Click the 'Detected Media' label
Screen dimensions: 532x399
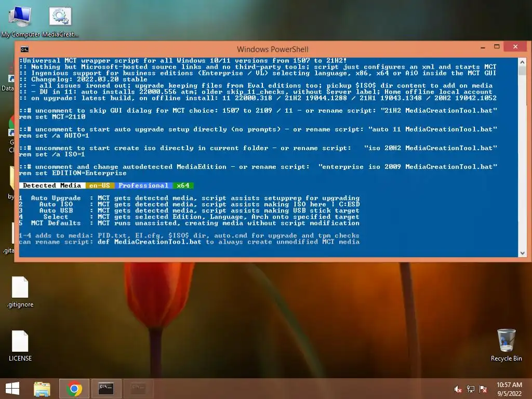[x=52, y=185]
